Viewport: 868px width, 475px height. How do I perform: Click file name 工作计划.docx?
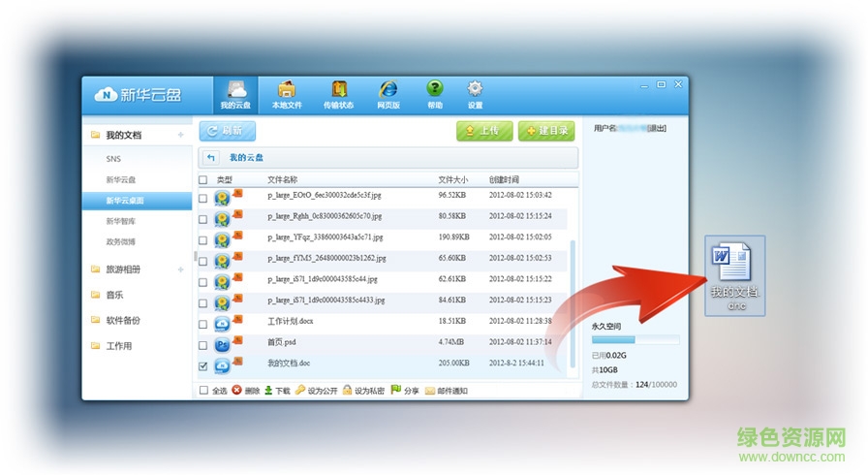point(290,321)
